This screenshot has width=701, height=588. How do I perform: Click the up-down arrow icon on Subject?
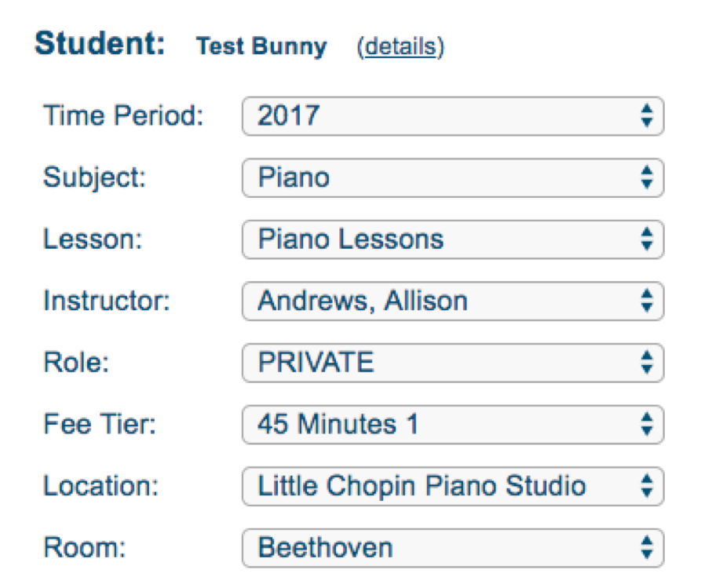647,177
